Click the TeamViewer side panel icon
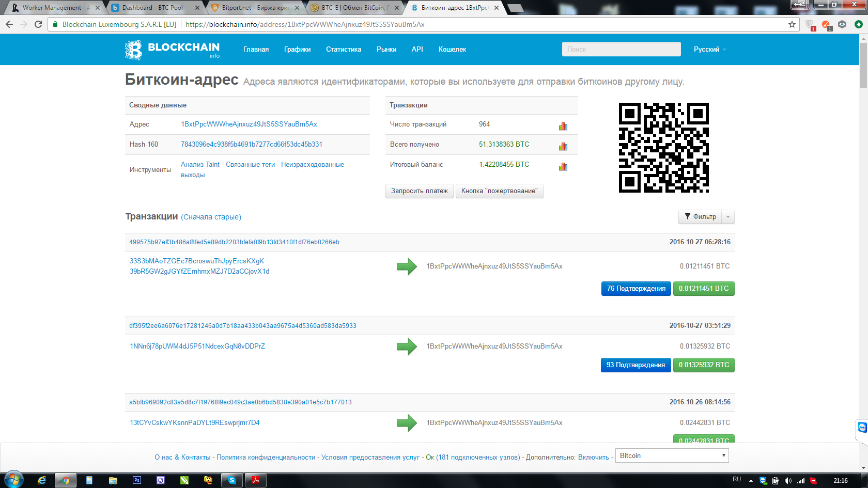 coord(862,428)
